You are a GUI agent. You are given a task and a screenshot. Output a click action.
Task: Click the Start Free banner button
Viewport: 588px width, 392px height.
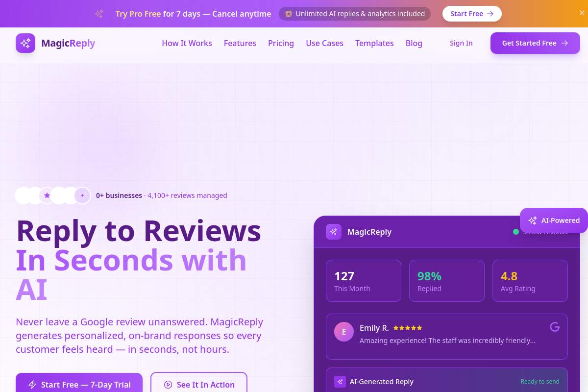(472, 14)
